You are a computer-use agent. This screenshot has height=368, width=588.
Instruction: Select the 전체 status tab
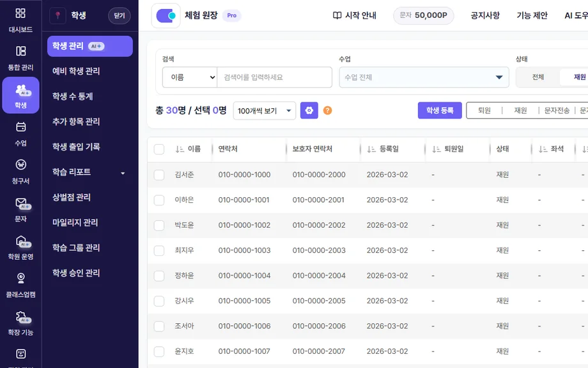(x=538, y=77)
